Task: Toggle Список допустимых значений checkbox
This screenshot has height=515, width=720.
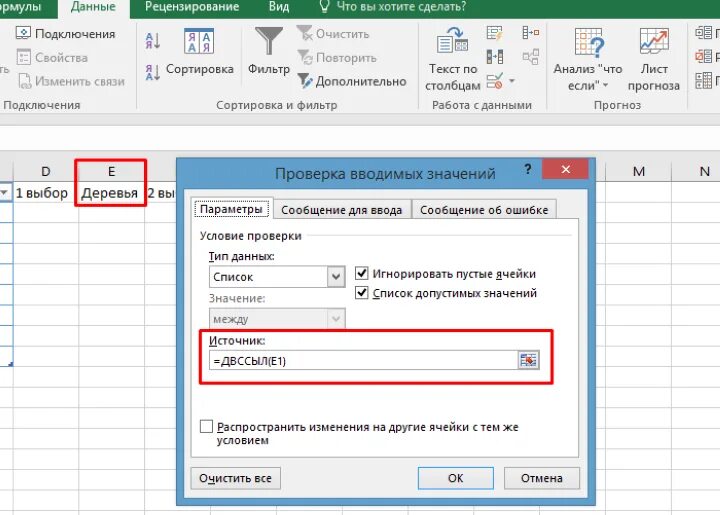Action: pyautogui.click(x=362, y=293)
